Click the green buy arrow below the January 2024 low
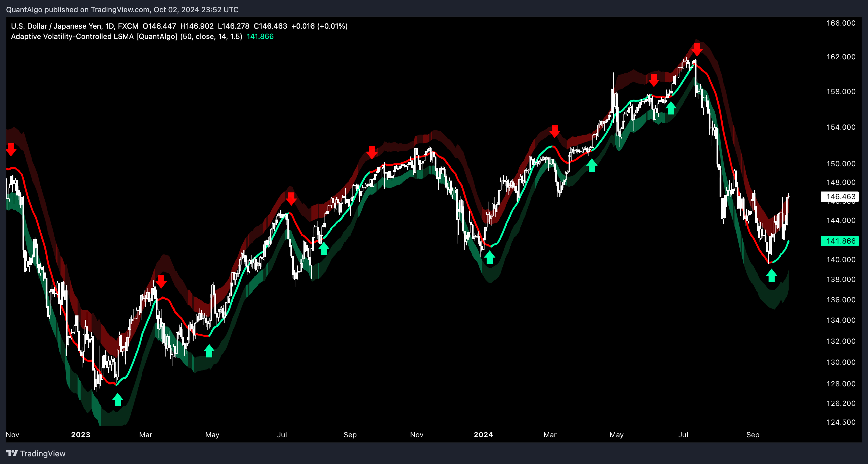This screenshot has height=464, width=868. click(x=490, y=257)
